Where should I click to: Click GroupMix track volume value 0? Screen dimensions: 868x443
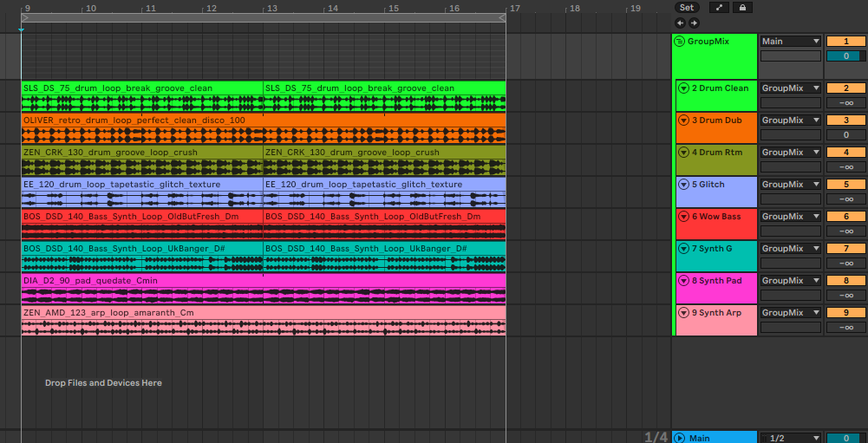point(845,56)
